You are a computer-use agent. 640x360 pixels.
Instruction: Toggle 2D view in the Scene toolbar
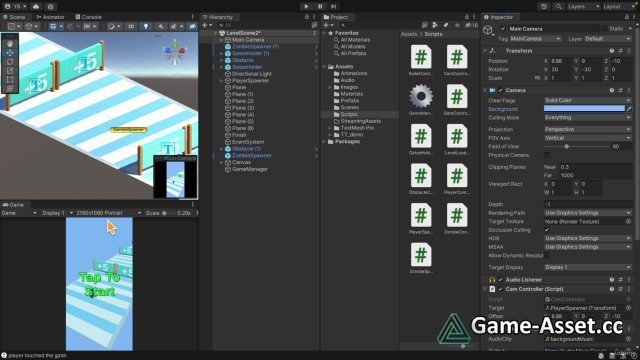(x=131, y=26)
